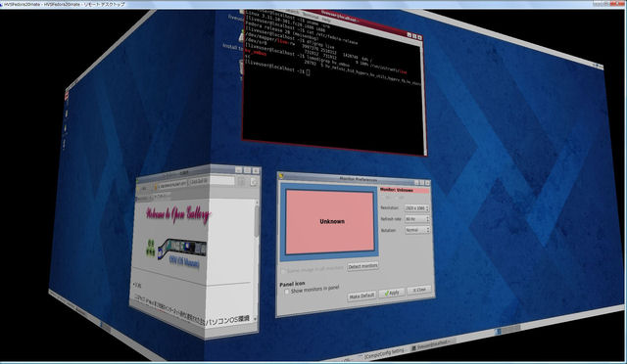Select the pink Unknown monitor preview
627x364 pixels.
click(x=330, y=222)
